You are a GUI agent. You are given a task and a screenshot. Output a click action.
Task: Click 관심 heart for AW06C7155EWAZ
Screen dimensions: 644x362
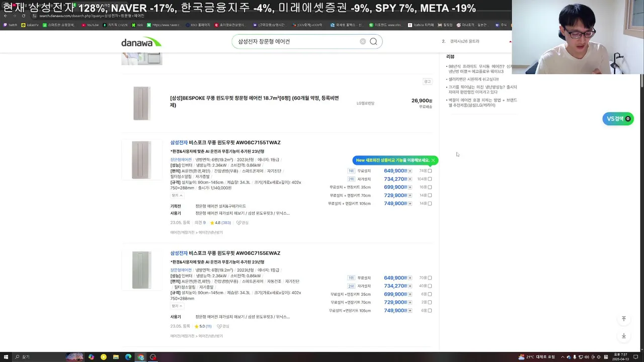(223, 326)
